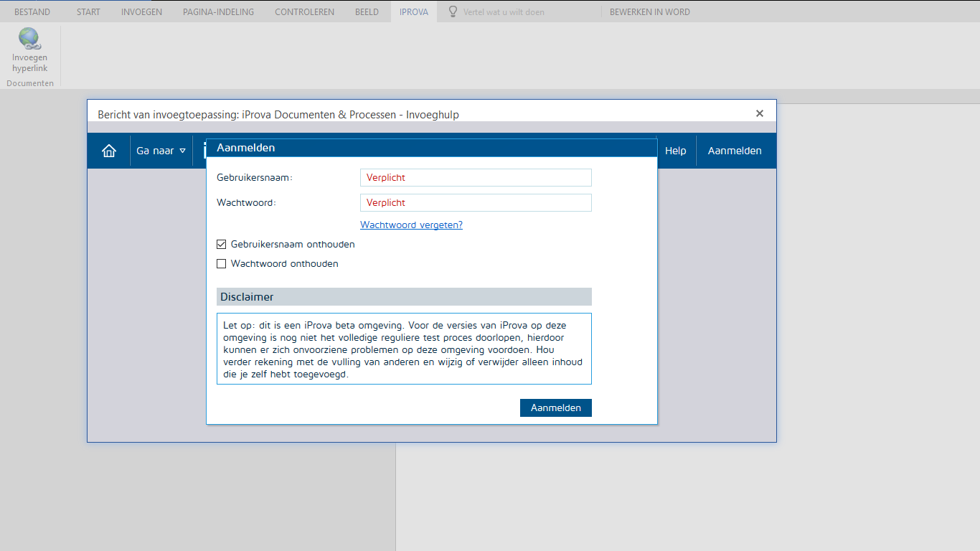Click the 'Wachtwoord:' label

(x=246, y=203)
